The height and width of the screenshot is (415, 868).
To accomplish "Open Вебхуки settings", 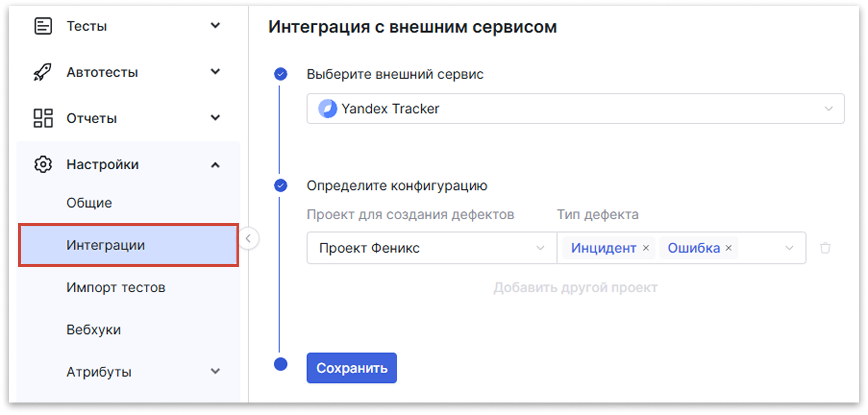I will (x=94, y=330).
